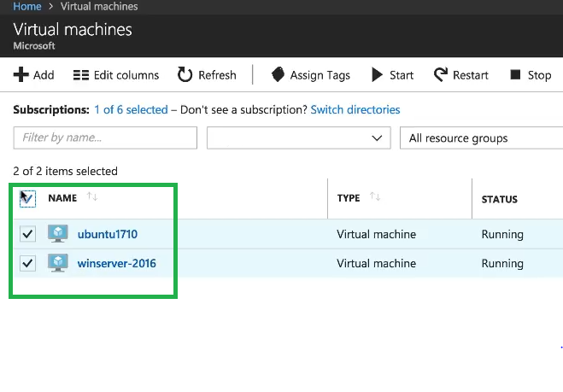Uncheck the winserver-2016 row checkbox
The height and width of the screenshot is (392, 563).
click(x=27, y=264)
